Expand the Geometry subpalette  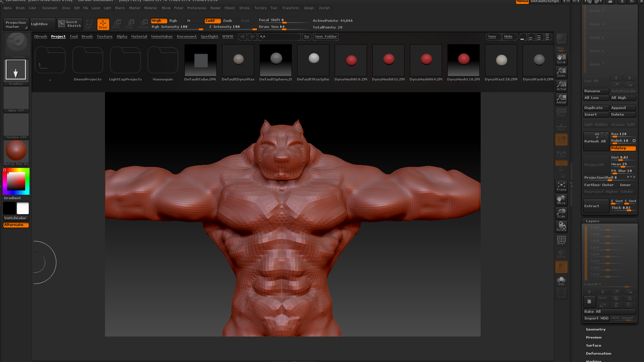(x=595, y=329)
